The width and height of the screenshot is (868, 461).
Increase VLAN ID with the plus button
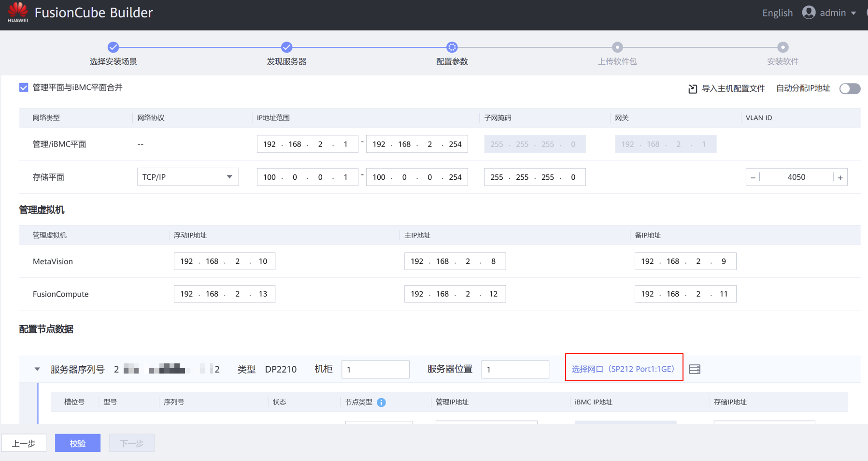coord(840,177)
